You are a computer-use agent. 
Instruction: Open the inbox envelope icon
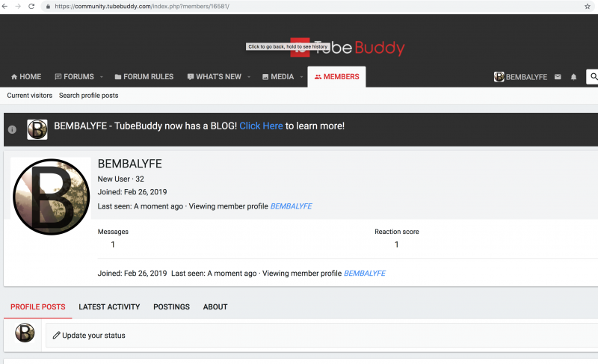pyautogui.click(x=558, y=77)
